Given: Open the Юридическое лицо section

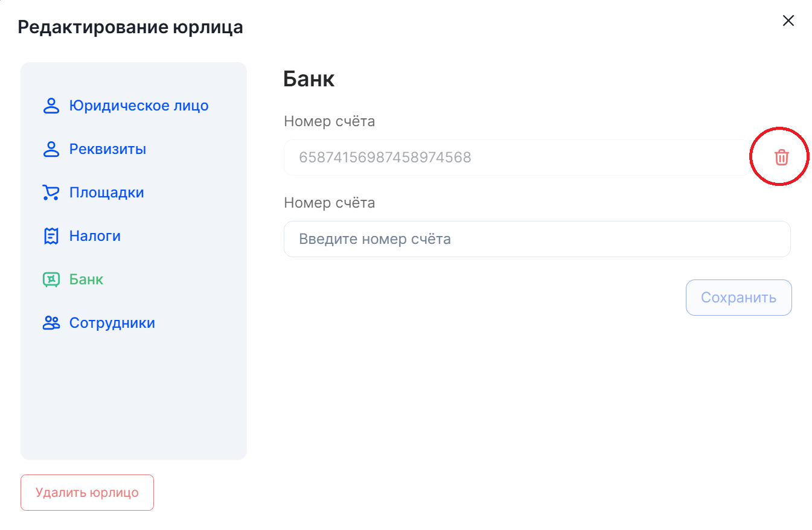Looking at the screenshot, I should [139, 106].
